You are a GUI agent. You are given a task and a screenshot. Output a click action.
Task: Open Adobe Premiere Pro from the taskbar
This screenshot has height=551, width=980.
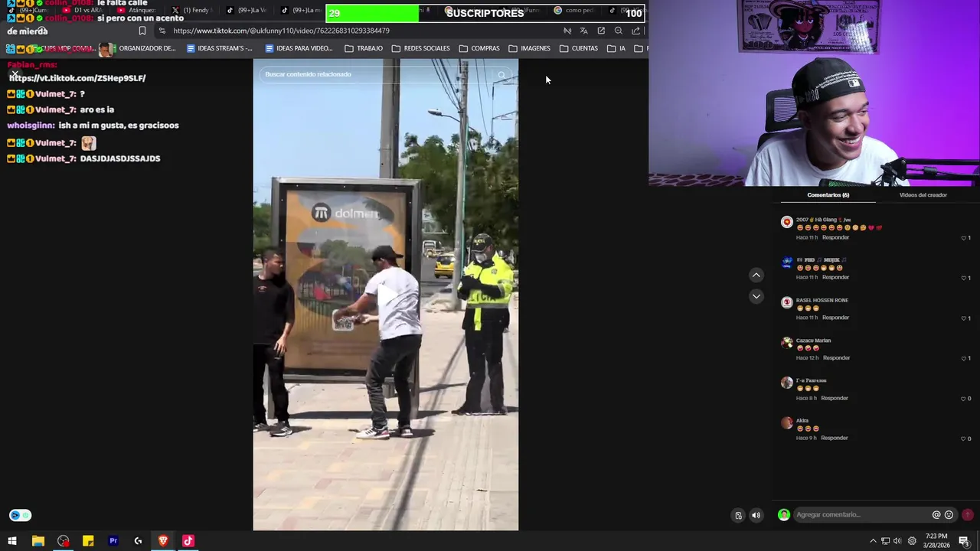[113, 541]
